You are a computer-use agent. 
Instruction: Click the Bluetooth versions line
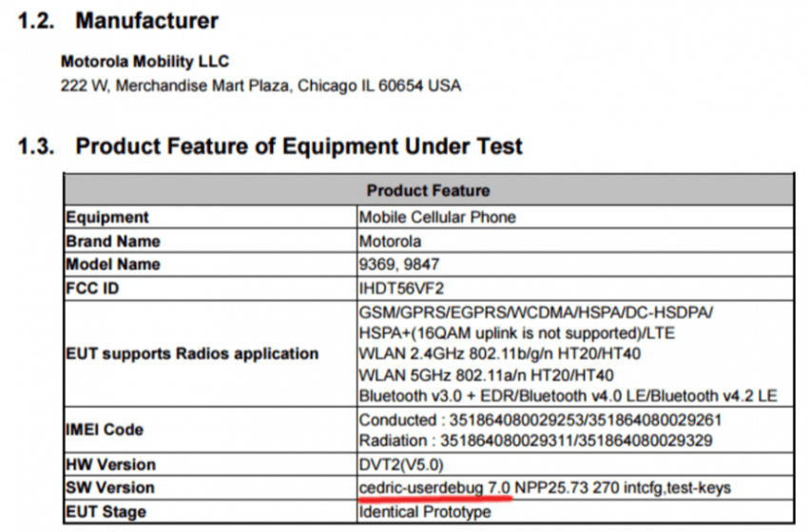[x=568, y=395]
